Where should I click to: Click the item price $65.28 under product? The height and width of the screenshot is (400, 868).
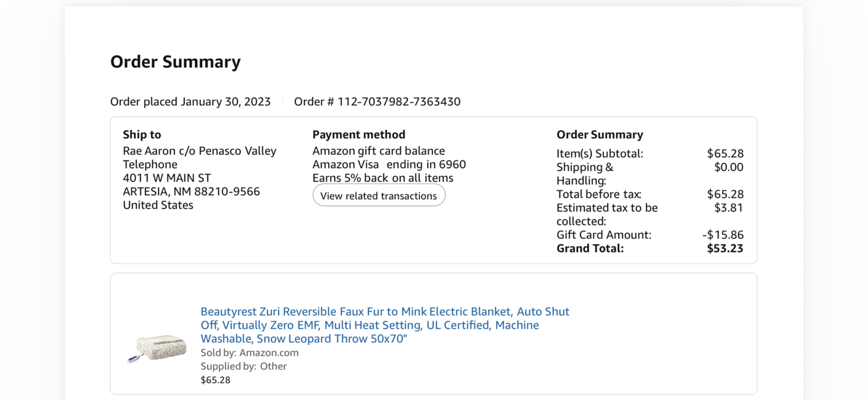click(x=215, y=380)
